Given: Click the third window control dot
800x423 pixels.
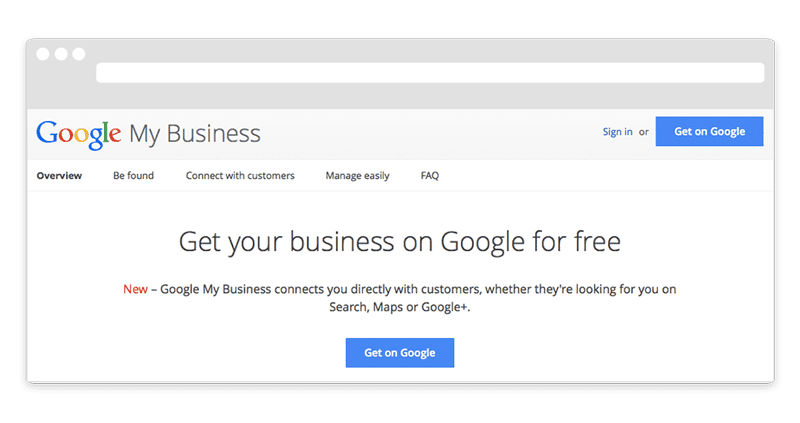Looking at the screenshot, I should (79, 54).
